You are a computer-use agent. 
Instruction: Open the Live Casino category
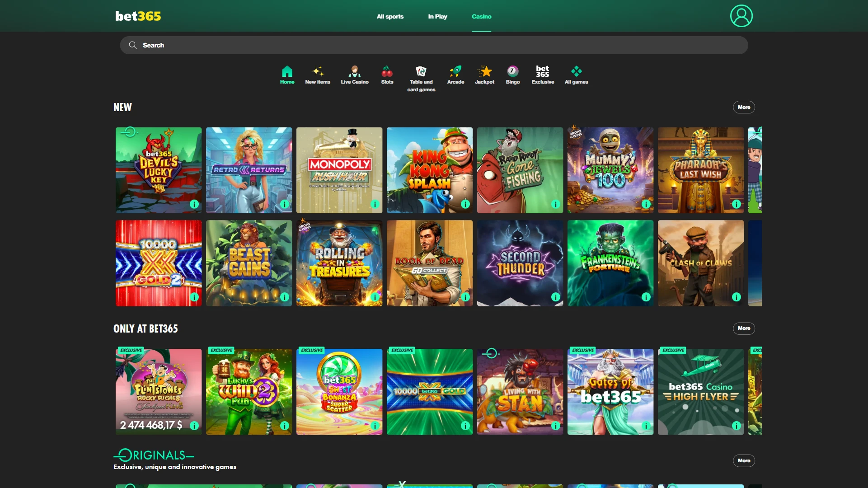[x=355, y=75]
